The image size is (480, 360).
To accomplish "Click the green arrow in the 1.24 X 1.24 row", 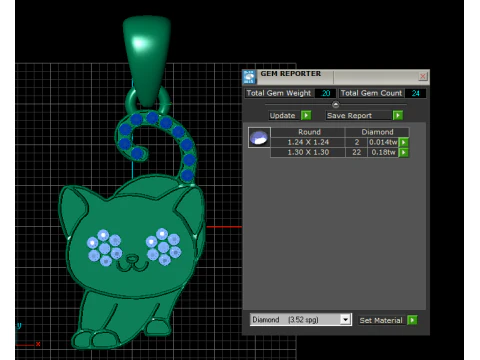I will (404, 142).
